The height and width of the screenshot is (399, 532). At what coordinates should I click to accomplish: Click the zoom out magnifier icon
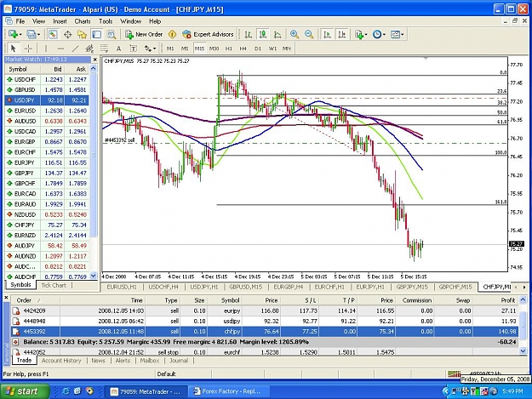coord(309,34)
